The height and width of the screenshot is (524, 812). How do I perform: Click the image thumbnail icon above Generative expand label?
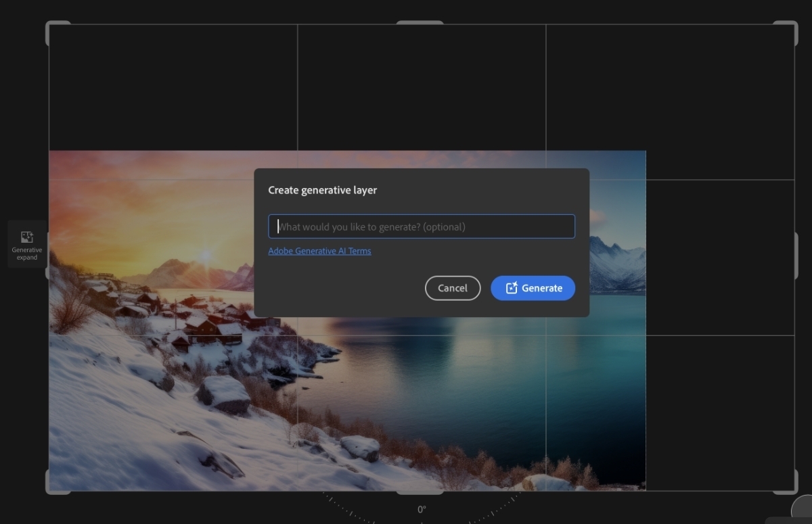(x=26, y=237)
